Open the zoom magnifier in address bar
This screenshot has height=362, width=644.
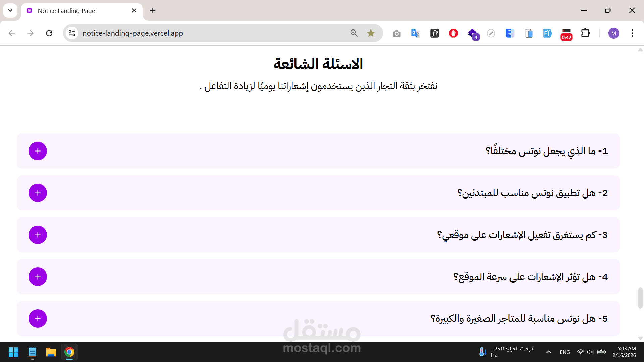point(354,33)
